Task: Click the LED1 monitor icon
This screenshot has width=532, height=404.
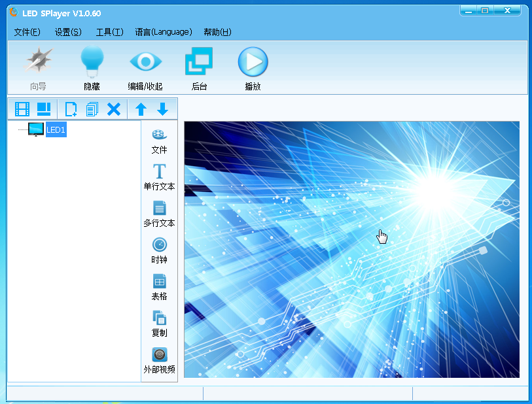Action: (x=36, y=129)
